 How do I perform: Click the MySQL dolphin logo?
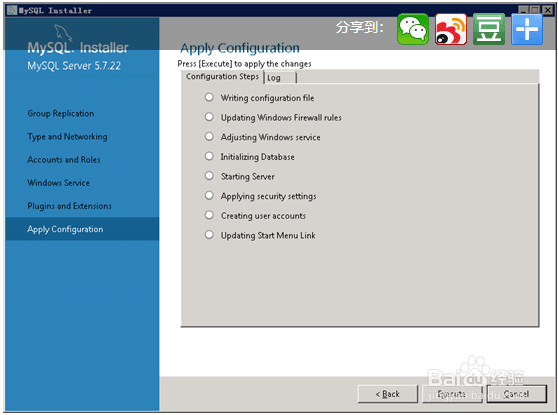coord(64,33)
